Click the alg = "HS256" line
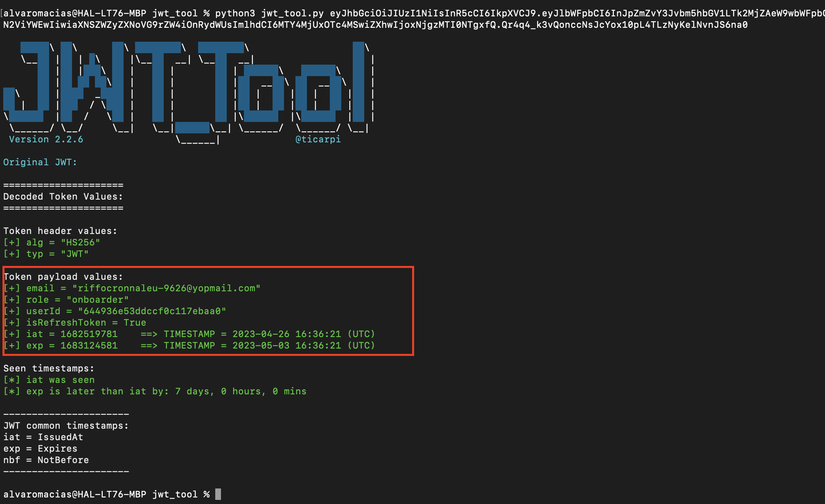The width and height of the screenshot is (825, 504). (x=52, y=243)
